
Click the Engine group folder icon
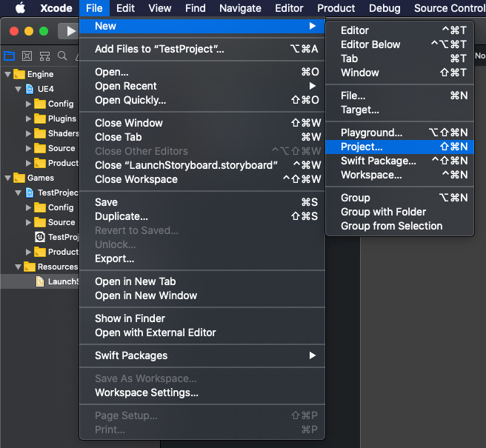coord(19,74)
